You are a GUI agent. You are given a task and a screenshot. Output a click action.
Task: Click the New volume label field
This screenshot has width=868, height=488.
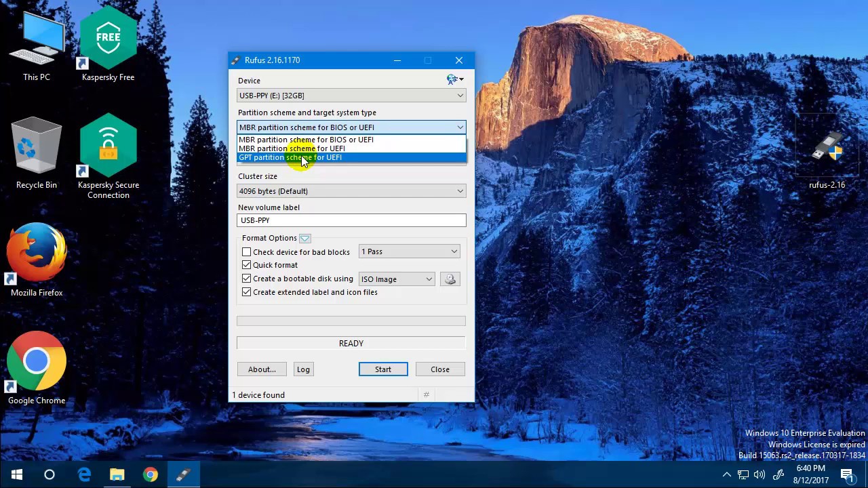[351, 220]
